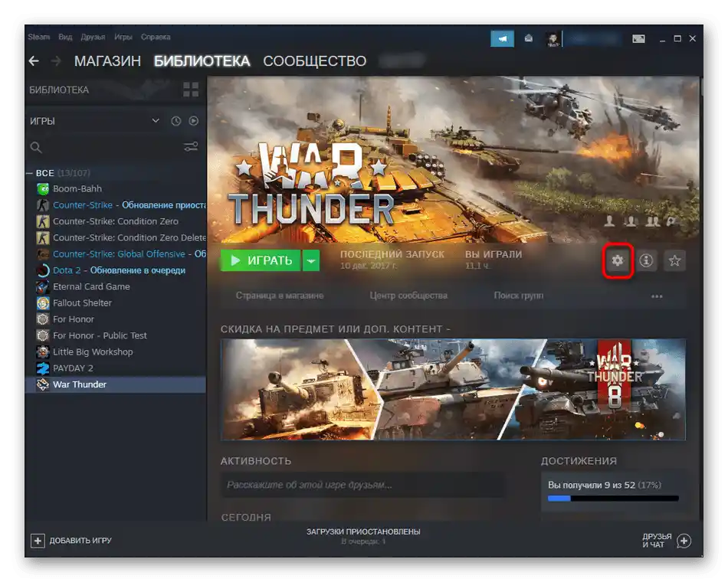The width and height of the screenshot is (728, 582).
Task: Go back with the left arrow
Action: pyautogui.click(x=34, y=60)
